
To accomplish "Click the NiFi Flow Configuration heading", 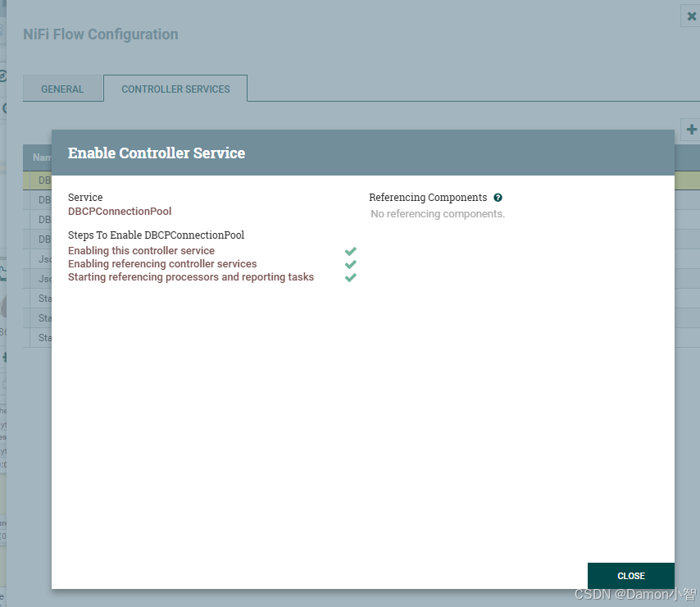I will 101,34.
